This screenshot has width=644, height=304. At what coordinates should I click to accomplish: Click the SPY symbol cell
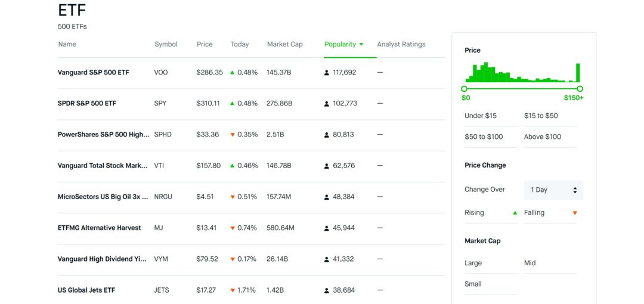click(x=160, y=104)
